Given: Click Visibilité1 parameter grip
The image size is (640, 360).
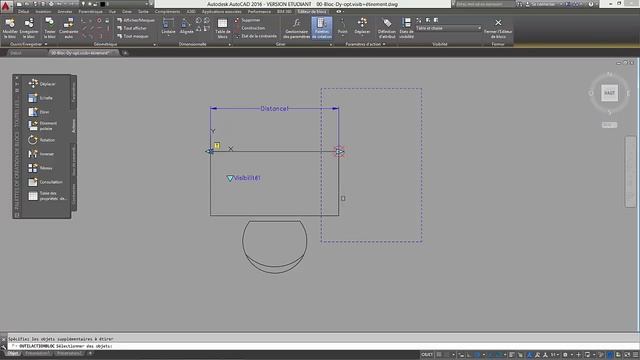Looking at the screenshot, I should (x=230, y=178).
